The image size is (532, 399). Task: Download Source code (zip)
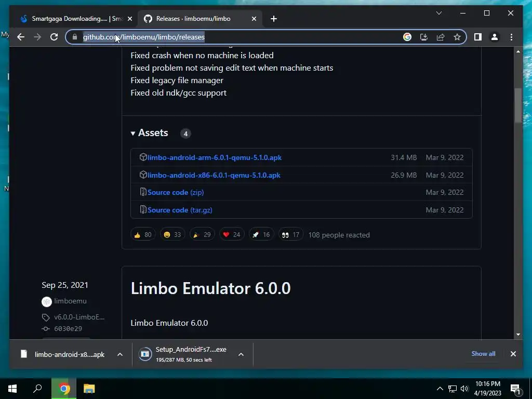pos(176,192)
